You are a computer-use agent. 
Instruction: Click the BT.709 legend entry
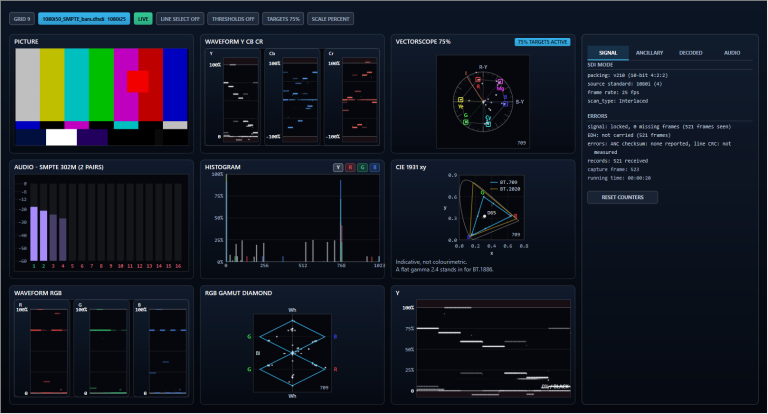(504, 182)
